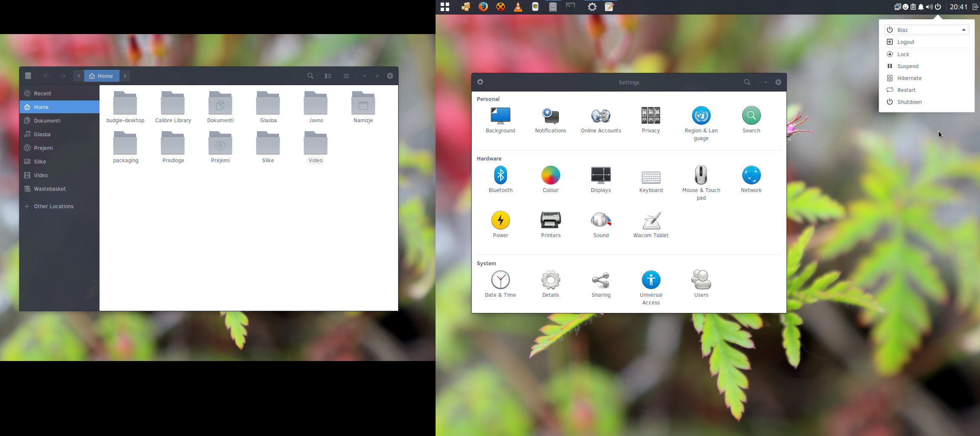The width and height of the screenshot is (980, 436).
Task: Open Privacy settings
Action: 651,120
